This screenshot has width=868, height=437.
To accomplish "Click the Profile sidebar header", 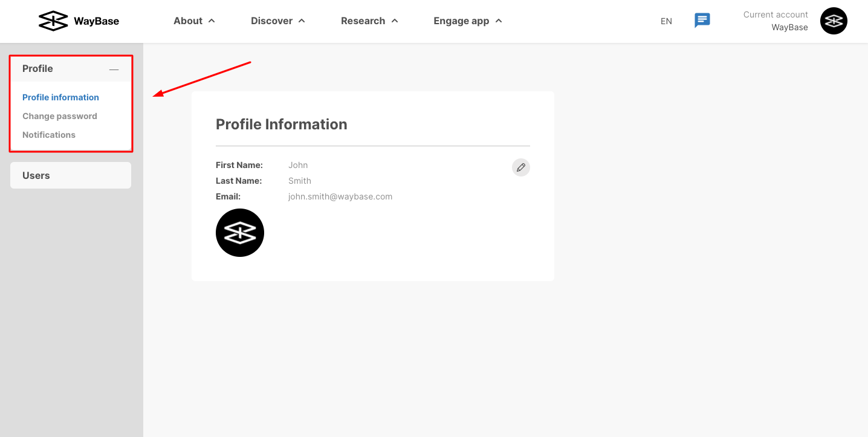I will pos(71,69).
